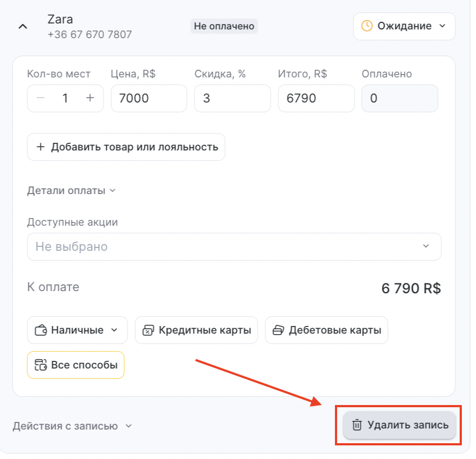Open the Доступные акции dropdown
This screenshot has height=459, width=476.
pyautogui.click(x=234, y=246)
